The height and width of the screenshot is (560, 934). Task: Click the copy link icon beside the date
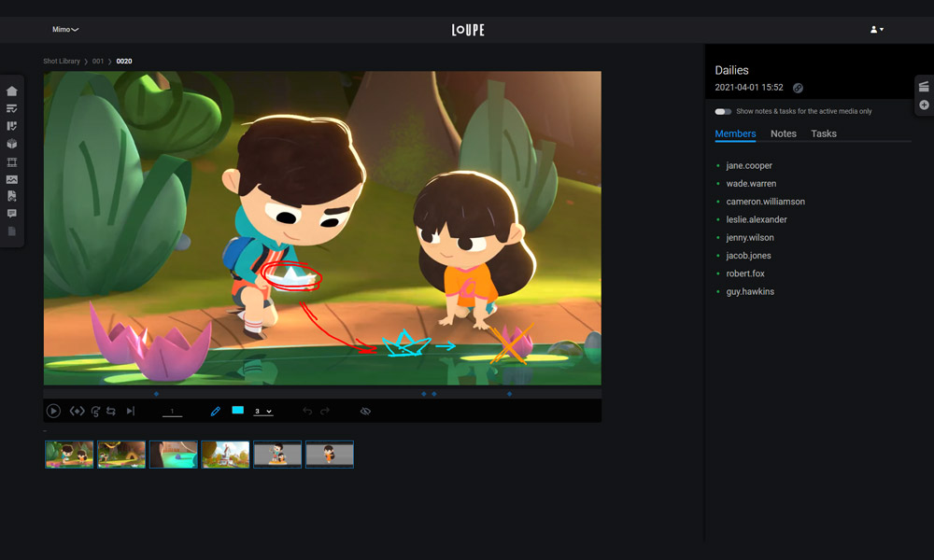[798, 88]
